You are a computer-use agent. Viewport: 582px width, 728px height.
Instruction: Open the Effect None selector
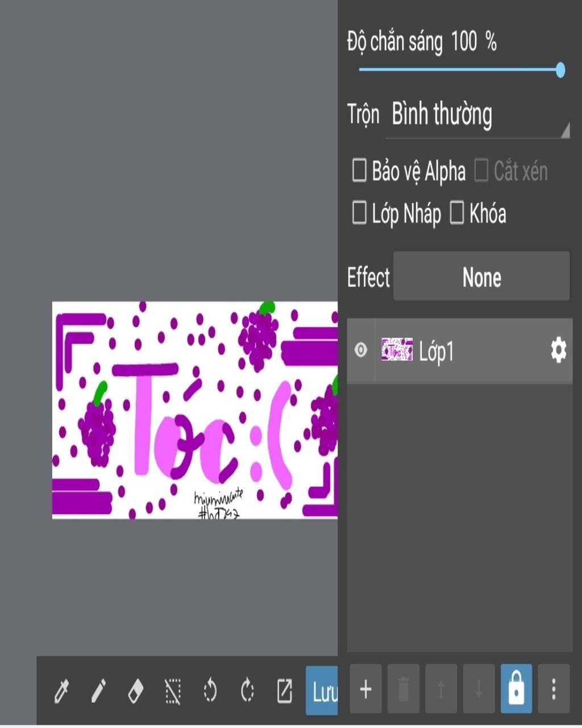[x=481, y=277]
